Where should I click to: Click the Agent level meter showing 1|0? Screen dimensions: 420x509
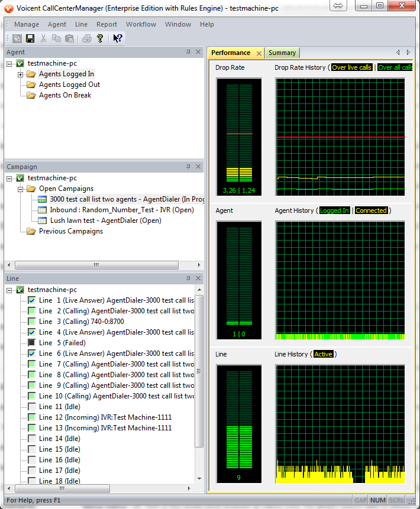click(x=239, y=280)
